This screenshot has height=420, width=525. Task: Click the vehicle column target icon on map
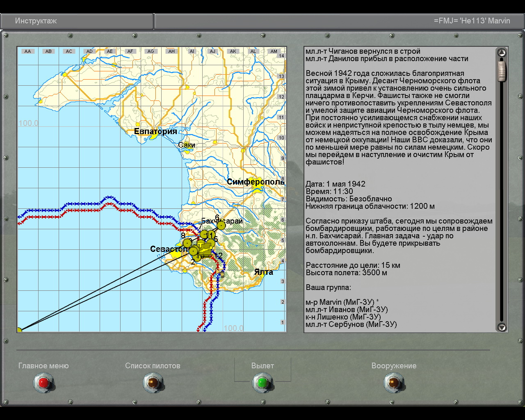tap(205, 249)
